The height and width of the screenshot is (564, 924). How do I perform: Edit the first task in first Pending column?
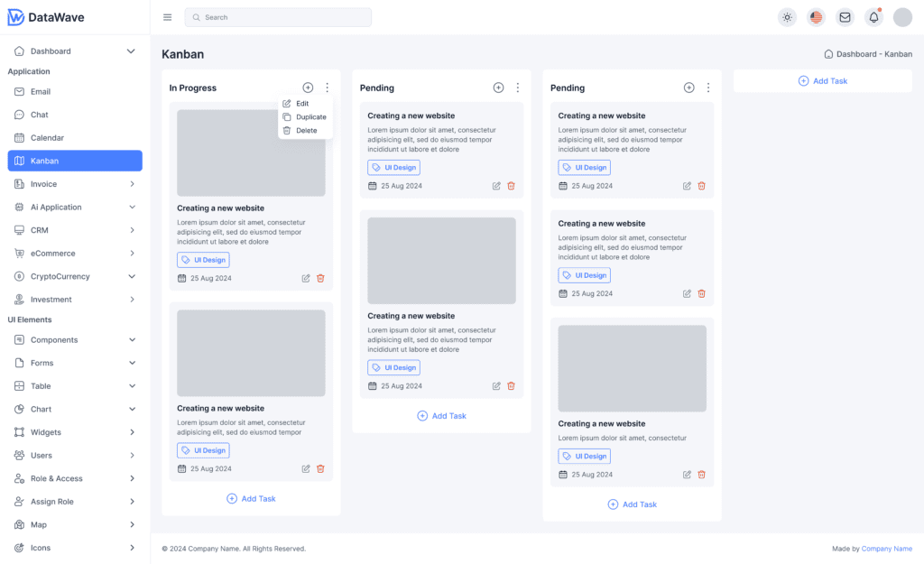496,186
